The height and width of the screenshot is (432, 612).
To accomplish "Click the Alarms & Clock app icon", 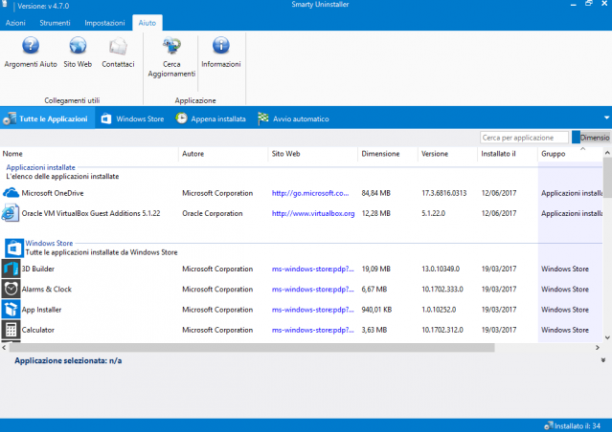I will click(x=11, y=289).
